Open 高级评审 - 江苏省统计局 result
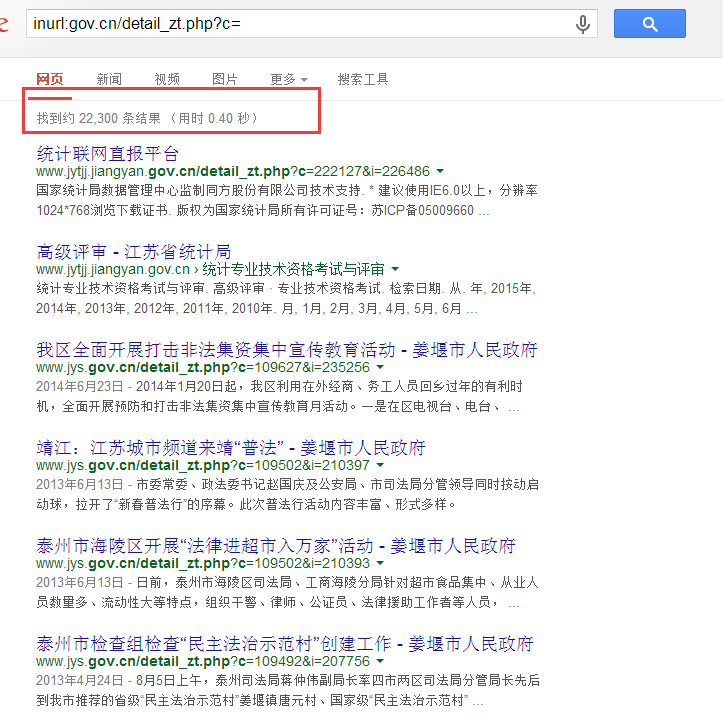The width and height of the screenshot is (723, 714). 134,252
